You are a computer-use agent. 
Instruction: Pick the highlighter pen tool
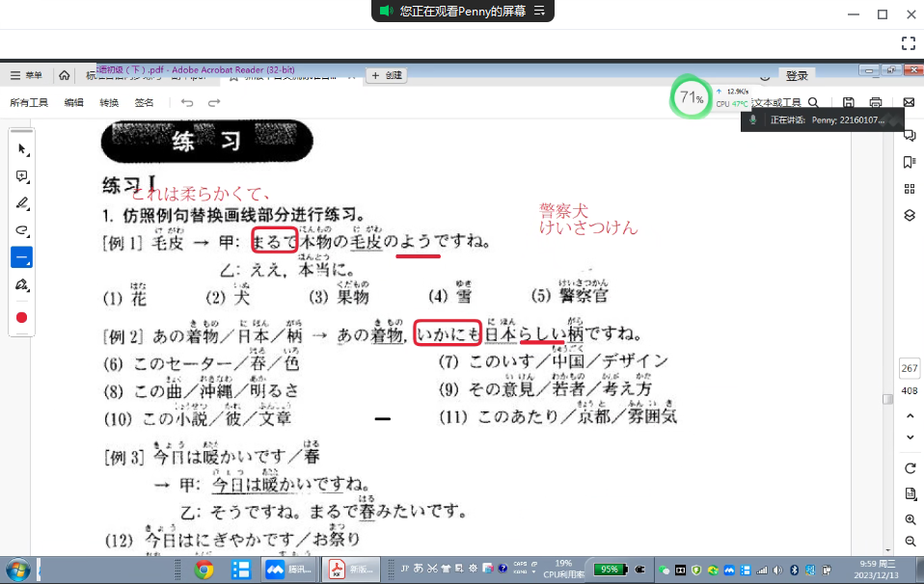[x=21, y=203]
